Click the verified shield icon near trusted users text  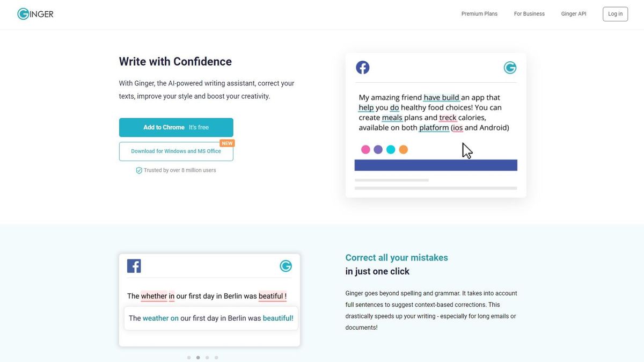coord(139,170)
